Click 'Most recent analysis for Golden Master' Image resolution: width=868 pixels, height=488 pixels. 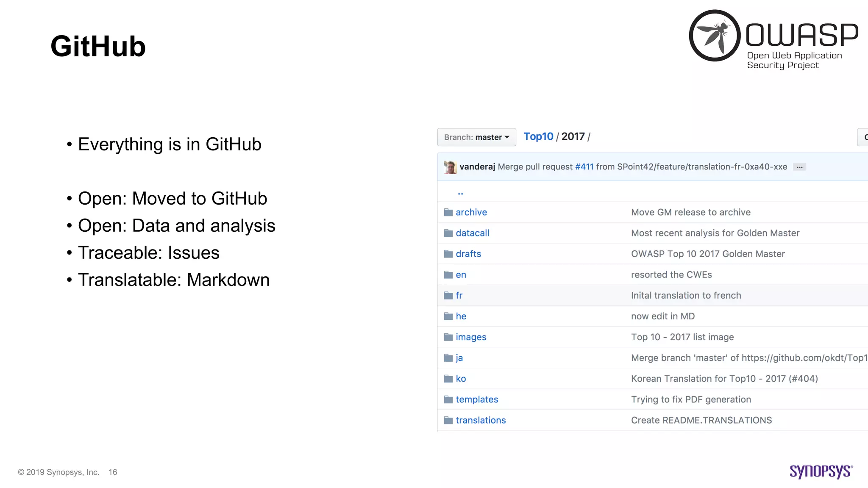(x=715, y=233)
